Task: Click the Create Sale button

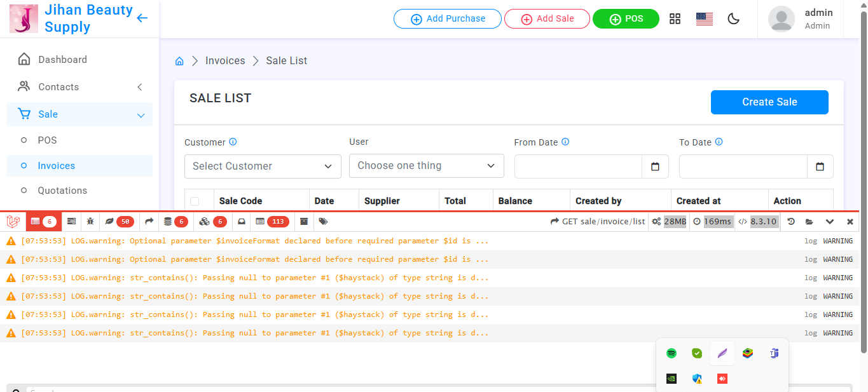Action: coord(769,102)
